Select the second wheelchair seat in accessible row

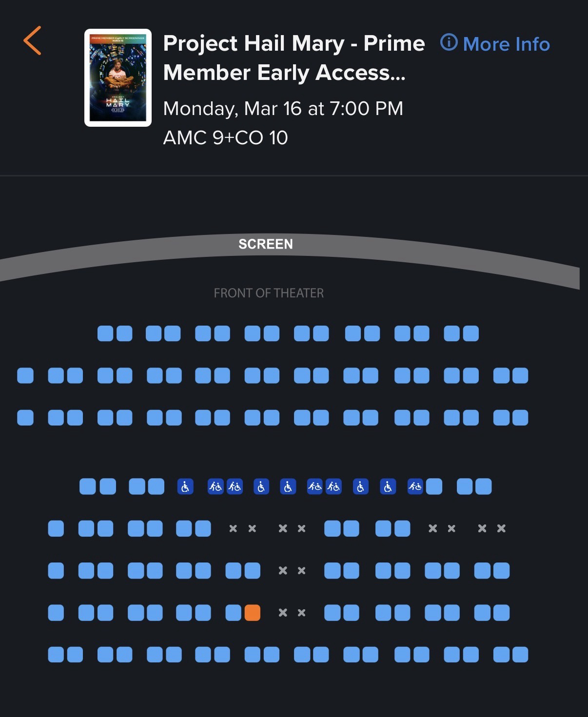[x=261, y=486]
